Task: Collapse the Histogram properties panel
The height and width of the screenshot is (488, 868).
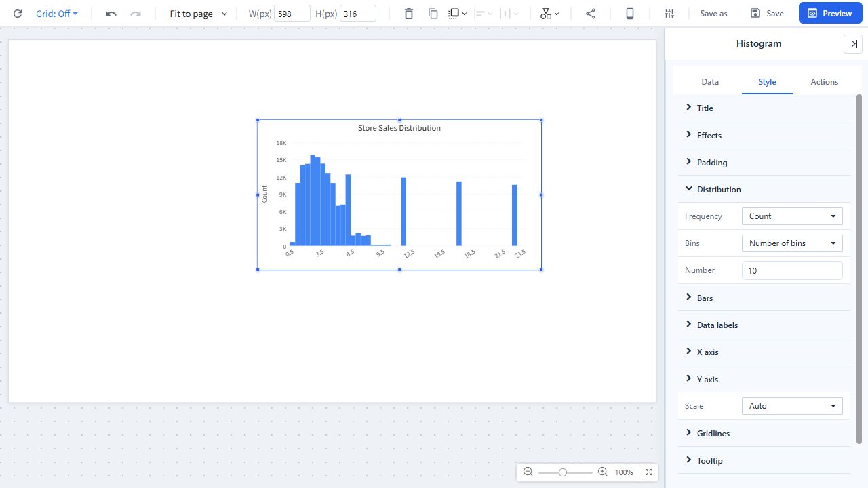Action: point(853,43)
